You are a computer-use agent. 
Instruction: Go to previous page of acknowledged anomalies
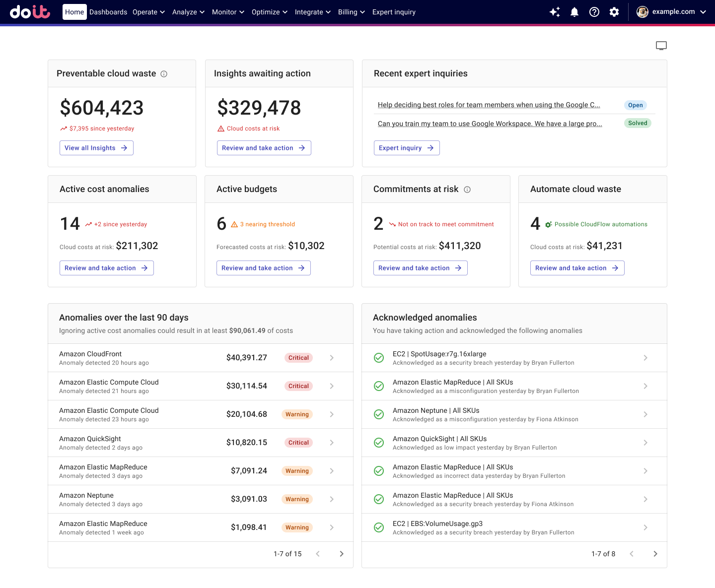coord(632,554)
